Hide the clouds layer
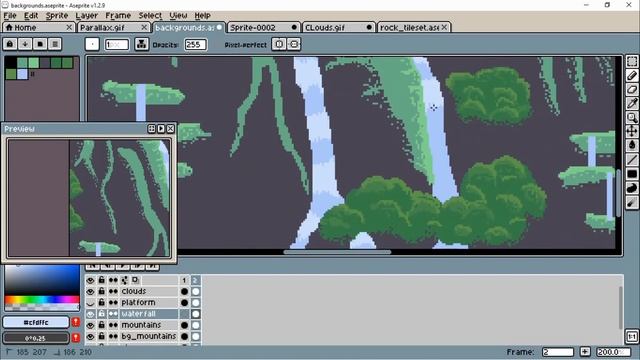Image resolution: width=640 pixels, height=360 pixels. point(90,291)
